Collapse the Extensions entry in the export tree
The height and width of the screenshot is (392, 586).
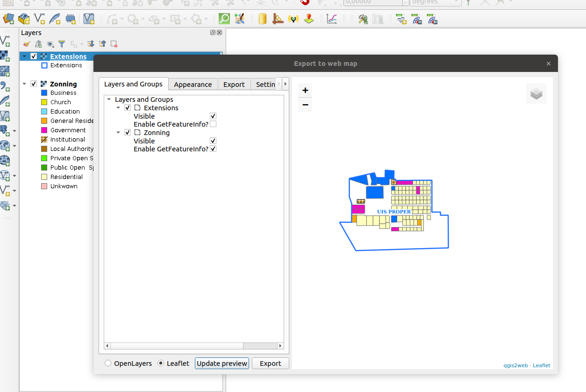point(118,107)
